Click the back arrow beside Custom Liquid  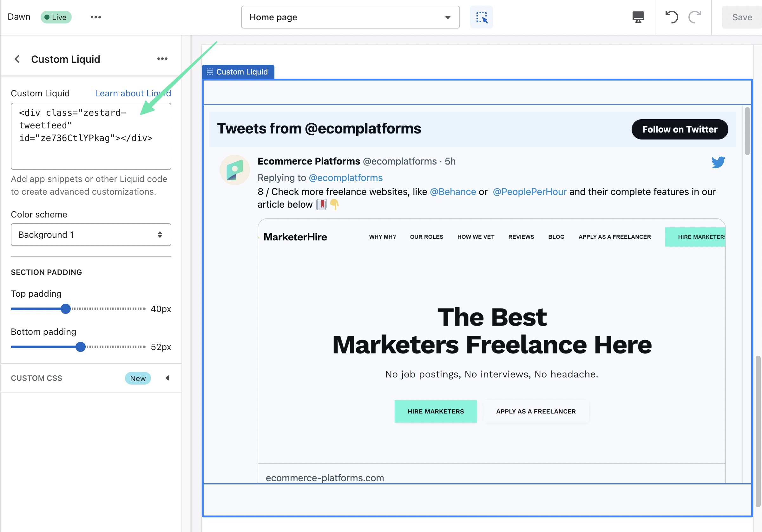[x=17, y=59]
